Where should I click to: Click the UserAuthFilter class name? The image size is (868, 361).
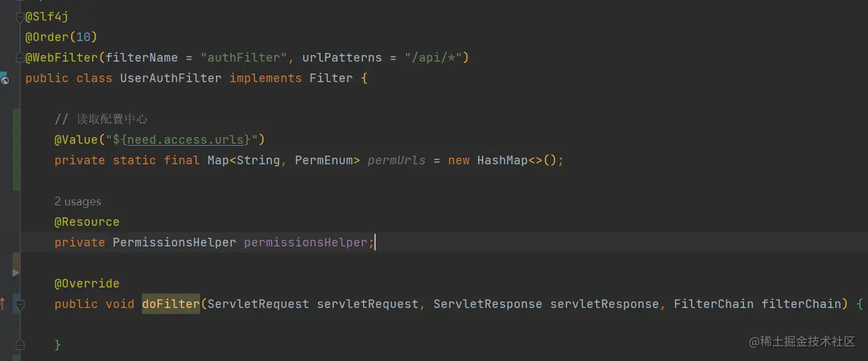click(170, 78)
